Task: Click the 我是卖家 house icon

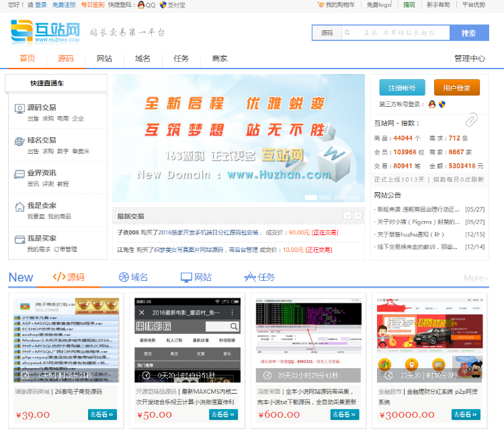Action: [x=19, y=207]
